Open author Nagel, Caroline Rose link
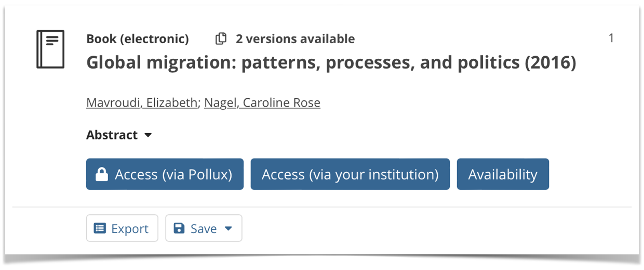The width and height of the screenshot is (644, 270). pyautogui.click(x=262, y=102)
